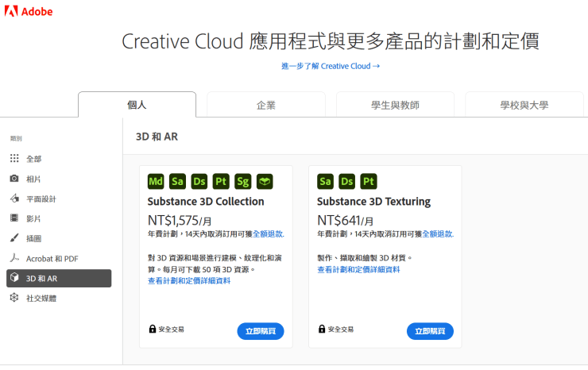Choose 平面設計 category
588x370 pixels.
[59, 198]
